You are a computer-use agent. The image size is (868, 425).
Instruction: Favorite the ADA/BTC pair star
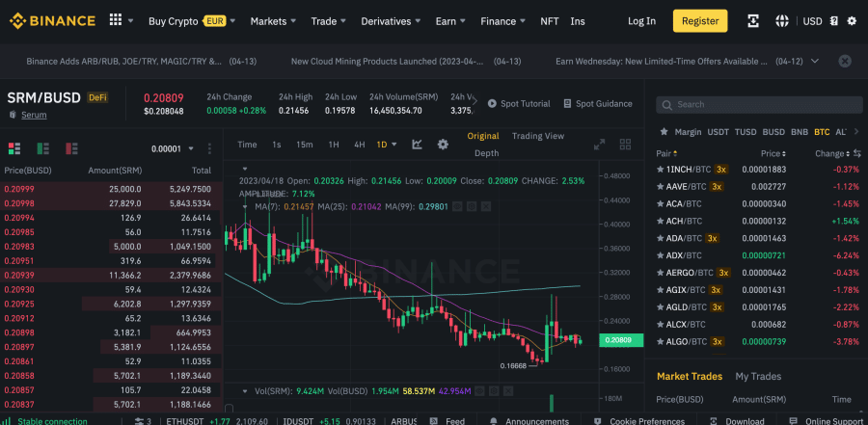click(660, 238)
